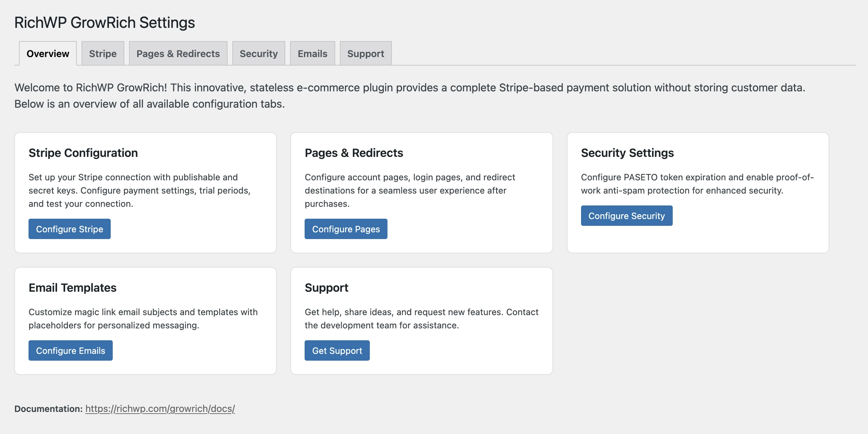The image size is (868, 434).
Task: Click the Support card heading
Action: [326, 288]
